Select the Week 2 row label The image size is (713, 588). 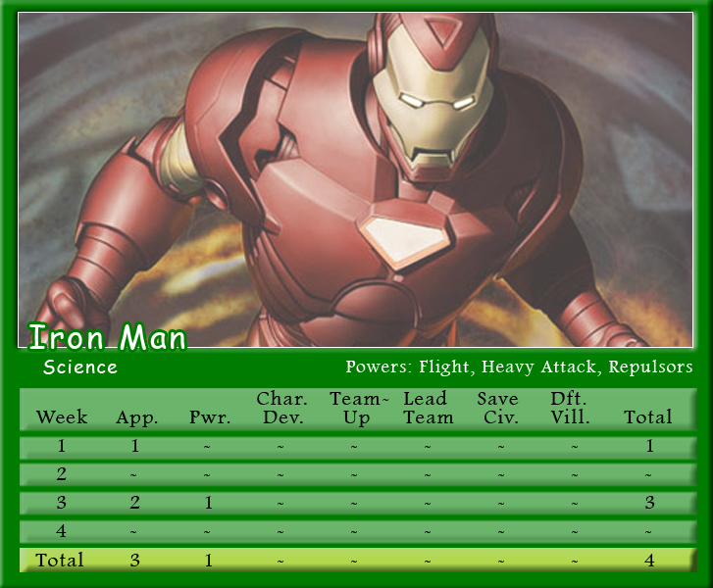[x=62, y=474]
